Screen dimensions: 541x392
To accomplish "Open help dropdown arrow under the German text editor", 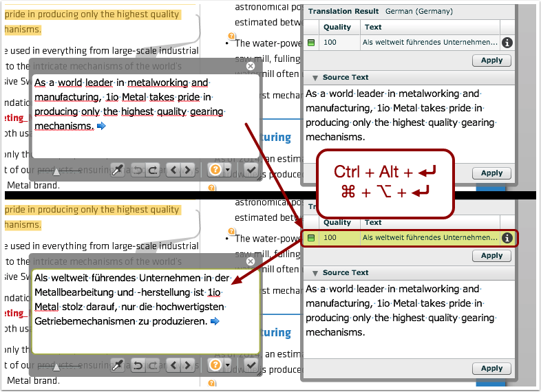I will [227, 364].
